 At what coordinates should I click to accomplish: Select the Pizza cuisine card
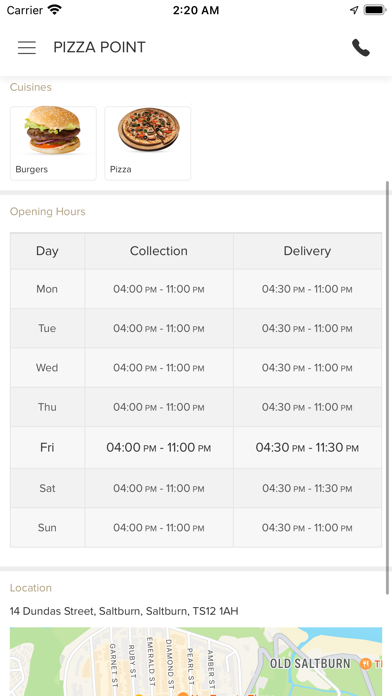pyautogui.click(x=148, y=143)
